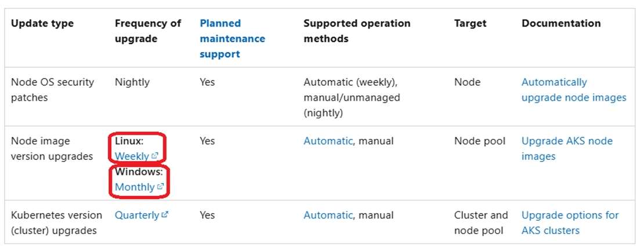644x252 pixels.
Task: Click Automatic in Kubernetes version upgrades row
Action: tap(328, 215)
